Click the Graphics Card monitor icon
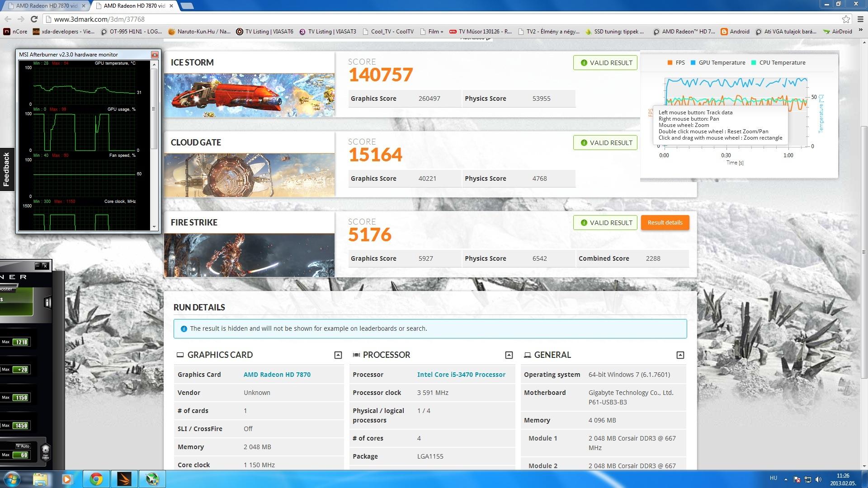The image size is (868, 488). pyautogui.click(x=180, y=355)
